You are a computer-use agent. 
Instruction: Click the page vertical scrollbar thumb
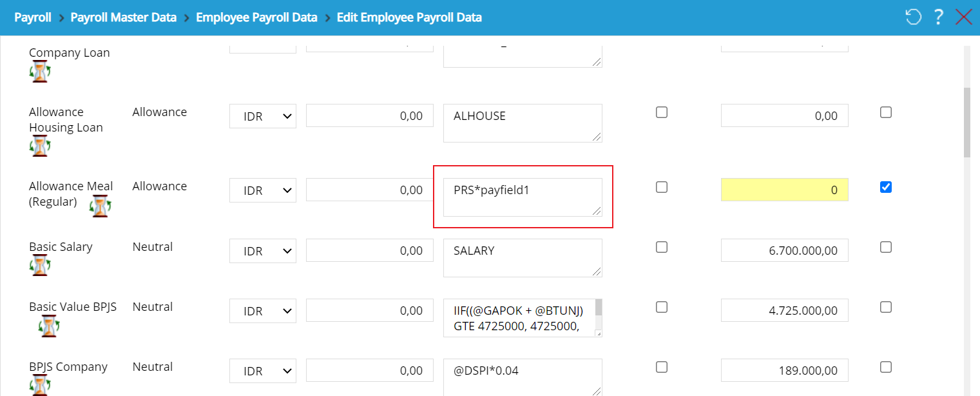[x=966, y=123]
